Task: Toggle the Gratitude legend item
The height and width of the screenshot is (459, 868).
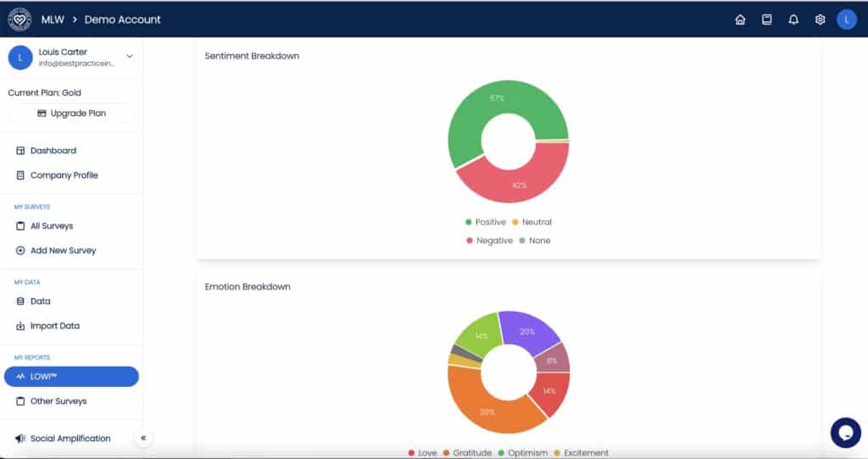Action: point(467,453)
